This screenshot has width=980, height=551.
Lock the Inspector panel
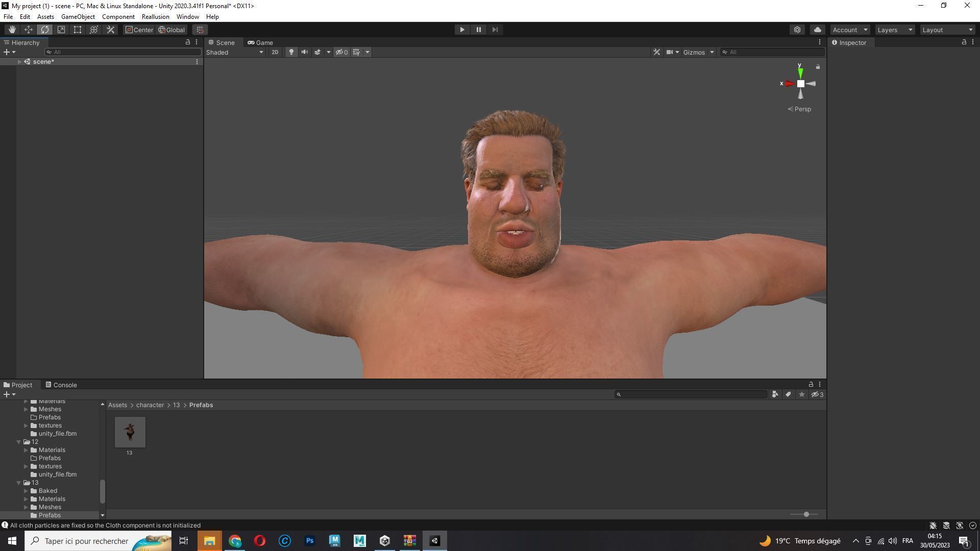[964, 42]
